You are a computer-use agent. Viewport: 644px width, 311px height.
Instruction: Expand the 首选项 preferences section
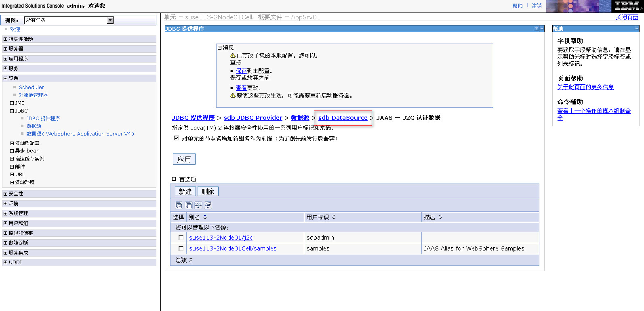(174, 179)
